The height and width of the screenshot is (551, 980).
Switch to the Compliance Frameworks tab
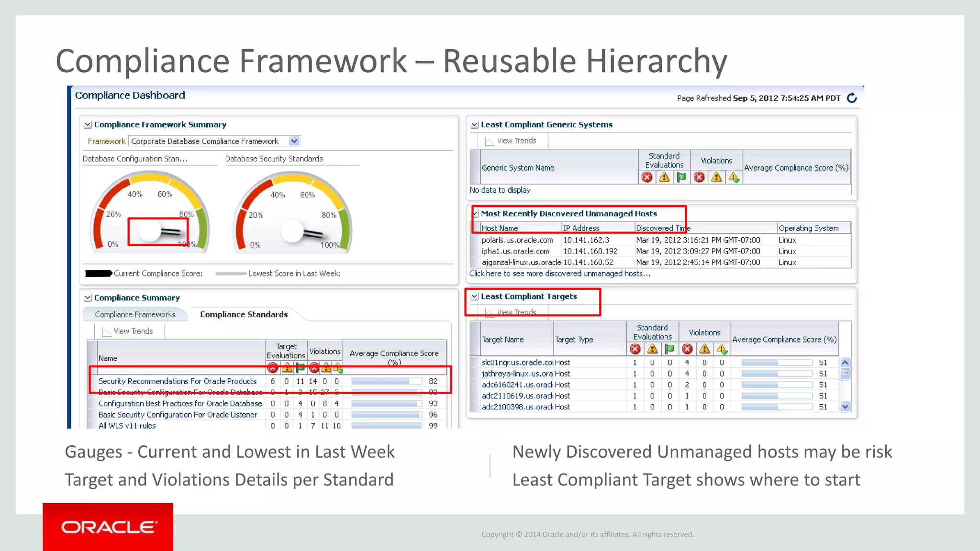(x=135, y=314)
